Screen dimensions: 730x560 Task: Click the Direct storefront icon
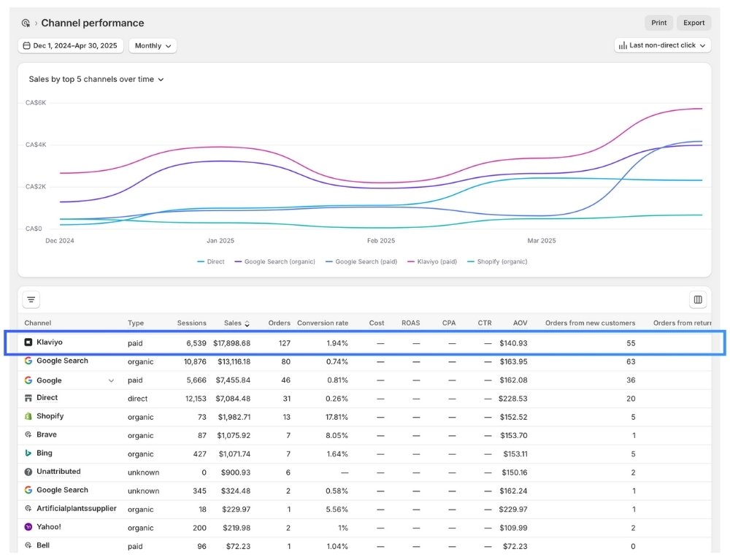[28, 398]
